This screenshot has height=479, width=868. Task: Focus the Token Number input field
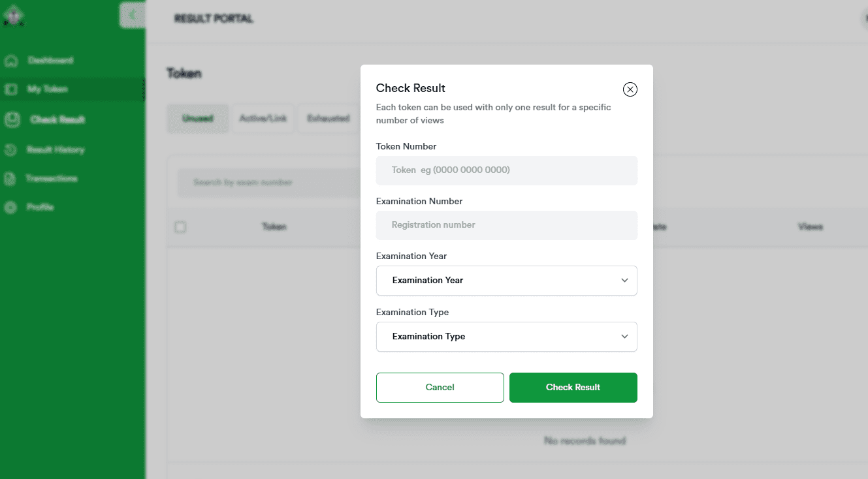tap(506, 170)
